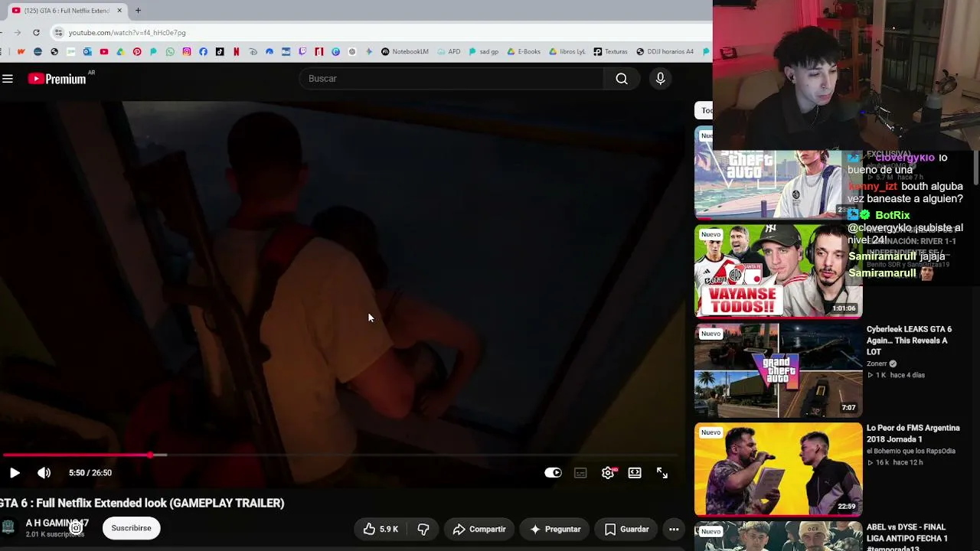
Task: Toggle subtitles on the video player
Action: [x=580, y=473]
